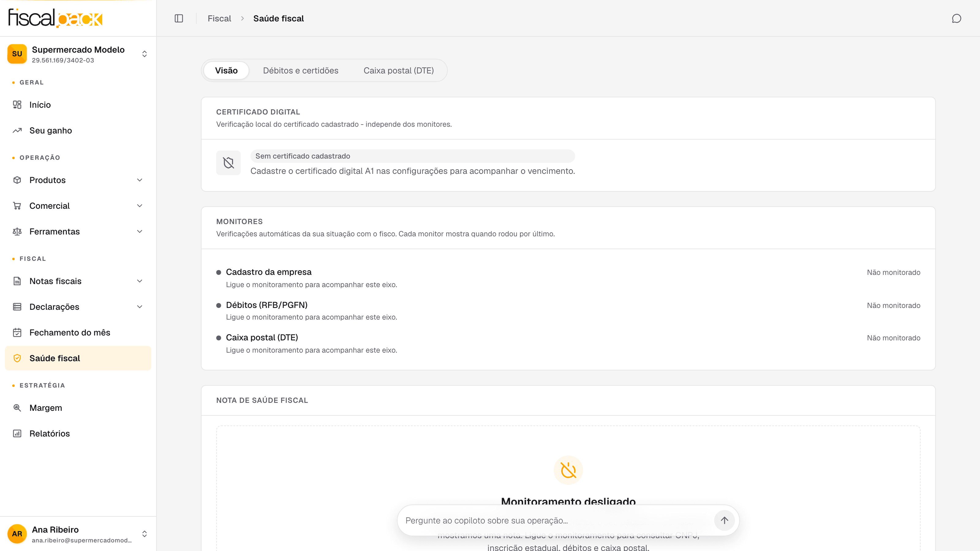Open company switcher for Supermercado Modelo
This screenshot has height=551, width=980.
tap(78, 54)
